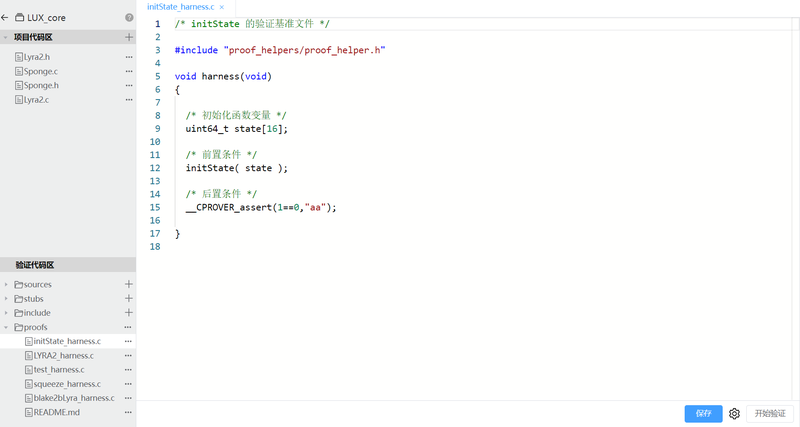Open more options for proofs folder

point(128,327)
